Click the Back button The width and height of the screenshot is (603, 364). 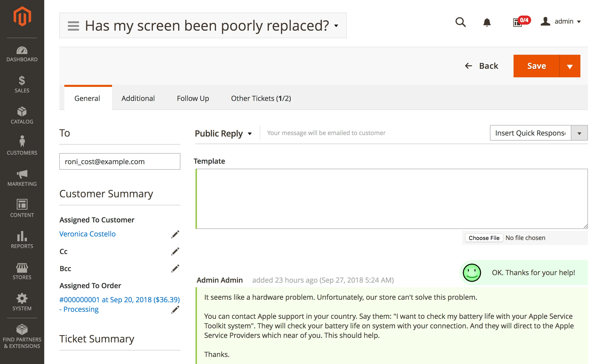(x=481, y=66)
